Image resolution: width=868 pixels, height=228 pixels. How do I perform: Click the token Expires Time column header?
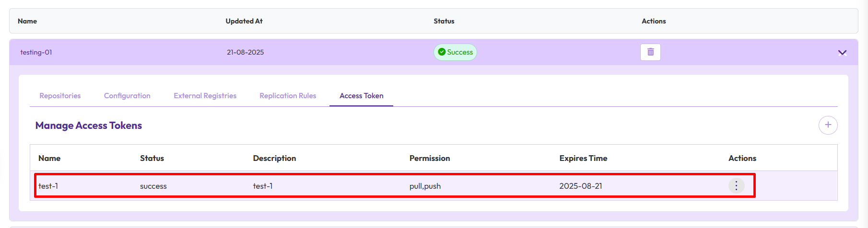click(583, 158)
